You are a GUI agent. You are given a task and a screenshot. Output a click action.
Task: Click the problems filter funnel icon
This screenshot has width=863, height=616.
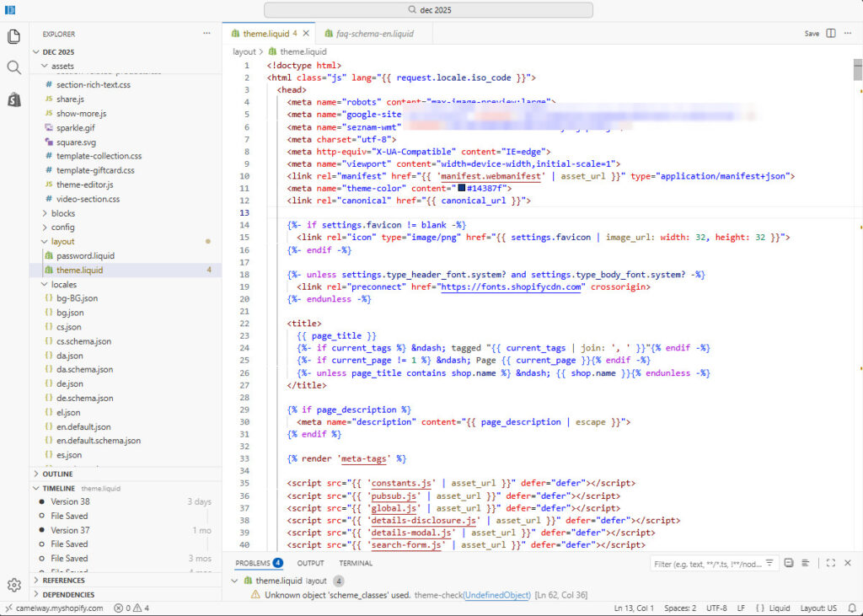point(769,563)
